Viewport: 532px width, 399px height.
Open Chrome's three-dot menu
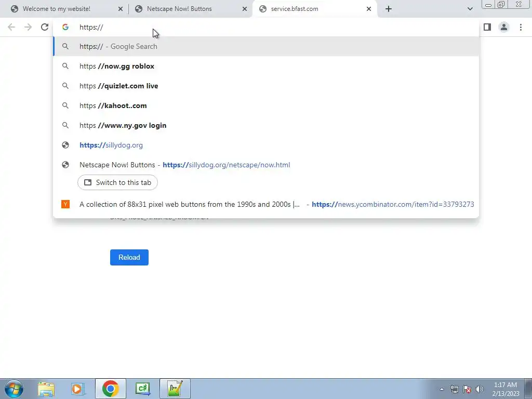coord(521,27)
